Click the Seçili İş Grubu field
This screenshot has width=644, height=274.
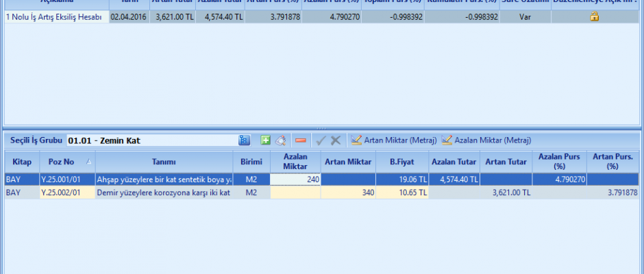point(151,140)
